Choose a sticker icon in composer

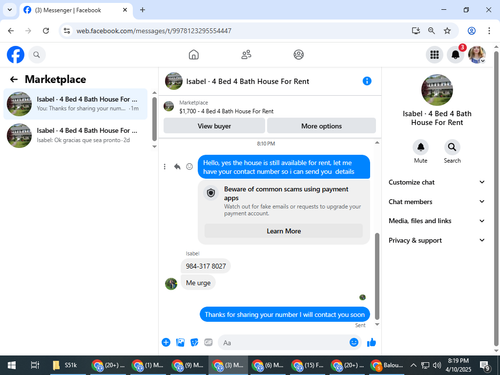click(194, 342)
